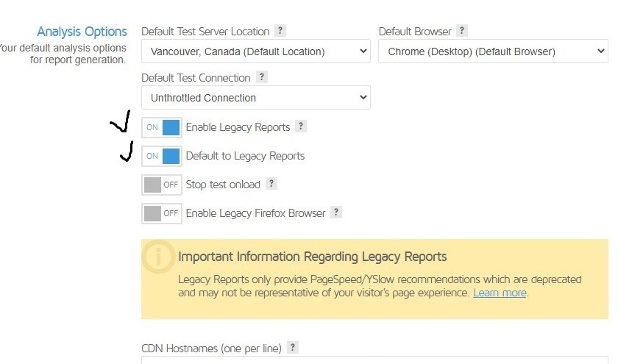618x364 pixels.
Task: Open help for Enable Legacy Firefox Browser
Action: (x=335, y=213)
